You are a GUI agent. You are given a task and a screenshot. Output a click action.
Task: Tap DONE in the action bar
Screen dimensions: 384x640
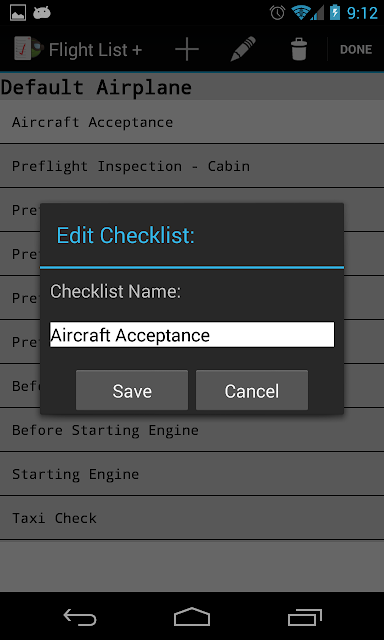tap(356, 49)
